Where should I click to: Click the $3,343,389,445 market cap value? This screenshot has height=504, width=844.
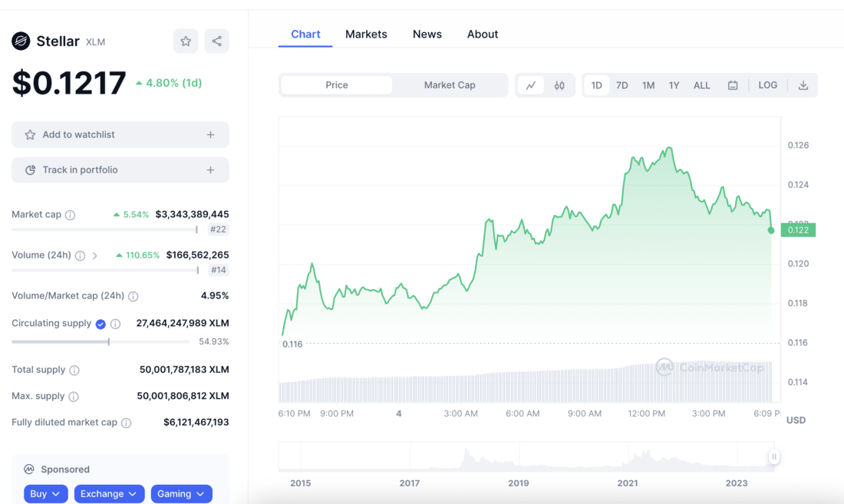[192, 215]
